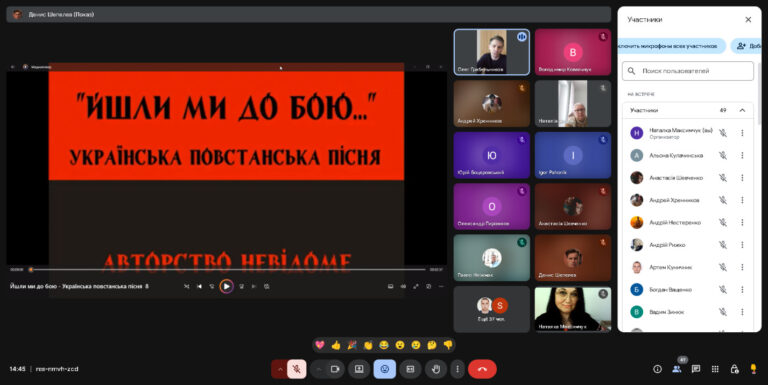Select the Денис Шепелев participant tile
The width and height of the screenshot is (768, 385).
[x=573, y=258]
